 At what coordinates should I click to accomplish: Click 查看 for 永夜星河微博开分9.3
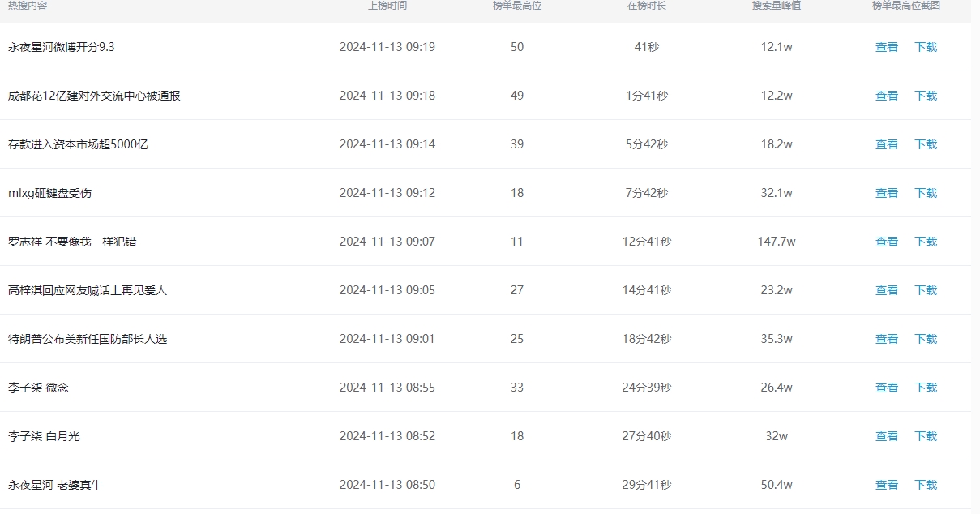click(x=887, y=47)
